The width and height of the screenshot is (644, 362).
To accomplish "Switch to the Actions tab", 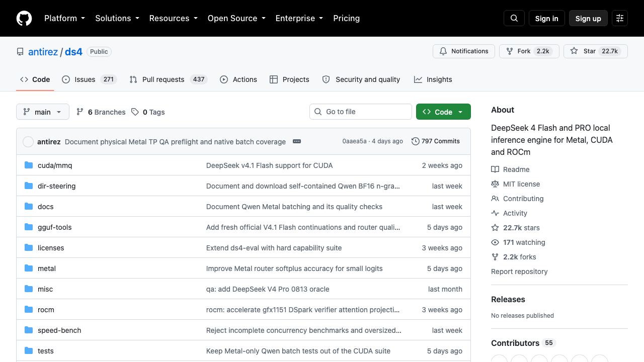I will point(238,79).
